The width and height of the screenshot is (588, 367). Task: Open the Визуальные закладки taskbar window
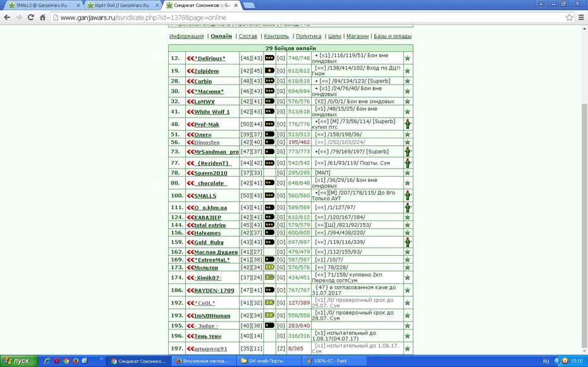pyautogui.click(x=205, y=361)
